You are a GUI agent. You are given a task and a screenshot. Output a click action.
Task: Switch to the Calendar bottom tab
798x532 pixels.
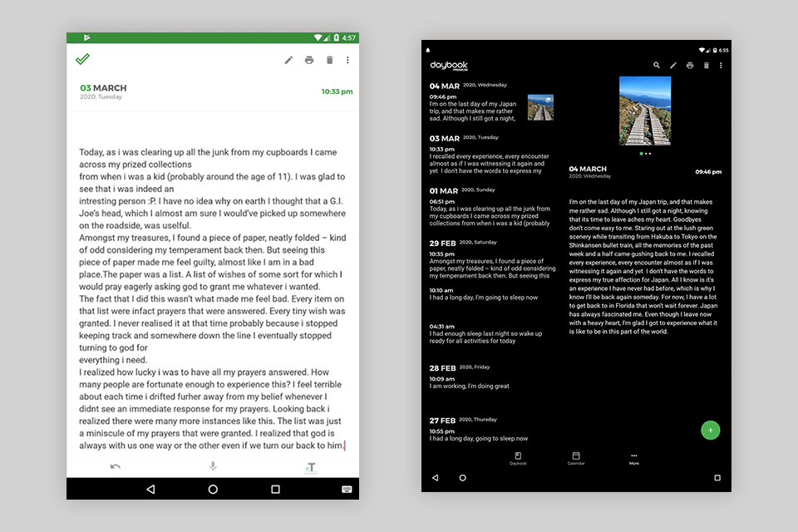point(576,458)
